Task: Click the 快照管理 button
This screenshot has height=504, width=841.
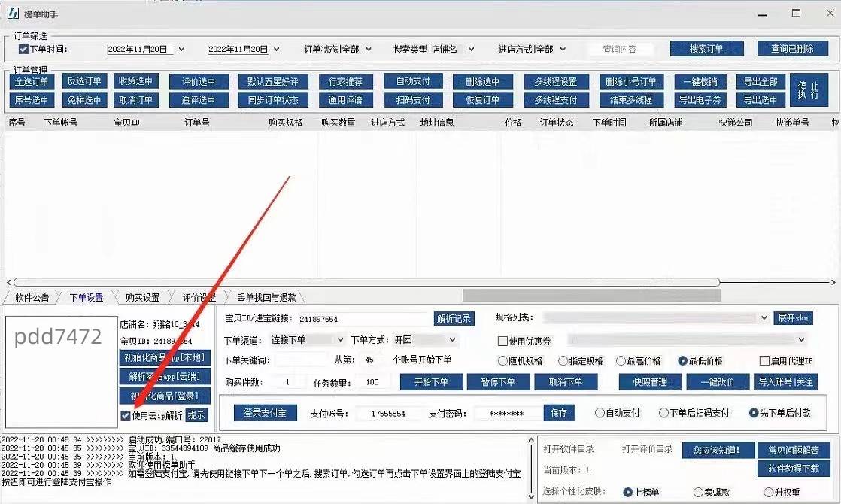Action: (650, 382)
